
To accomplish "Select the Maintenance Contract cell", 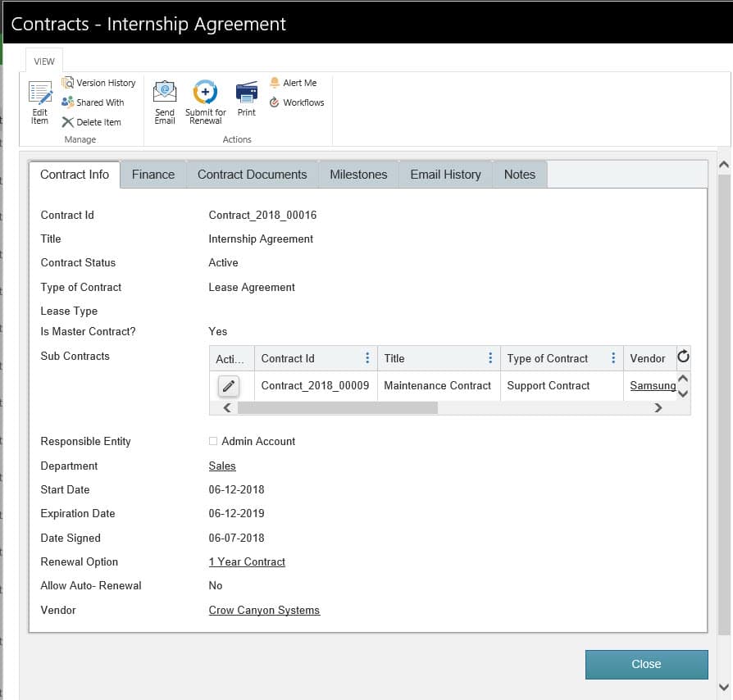I will pyautogui.click(x=438, y=385).
